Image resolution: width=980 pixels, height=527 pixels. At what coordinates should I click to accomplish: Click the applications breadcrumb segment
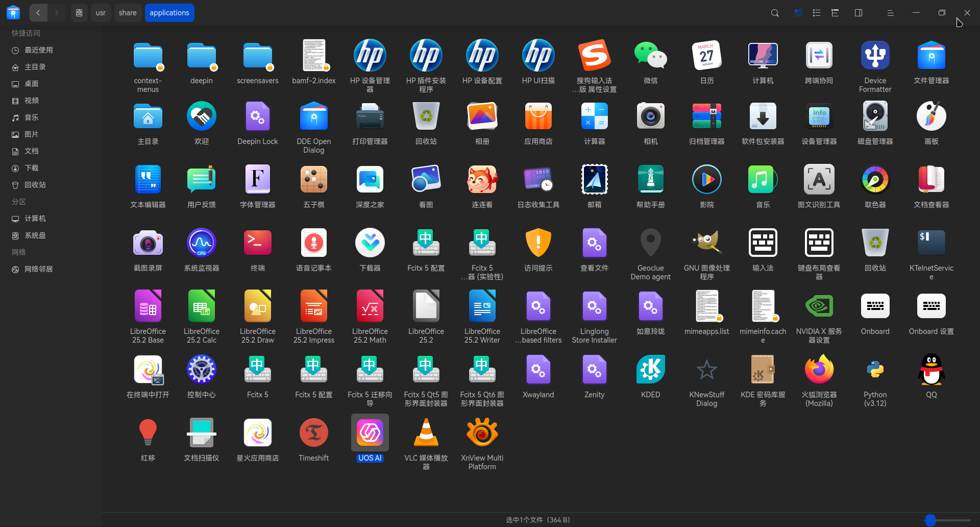[169, 13]
